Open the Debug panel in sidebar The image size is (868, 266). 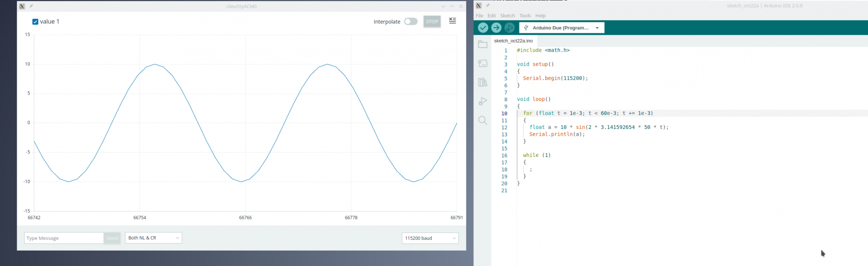[x=483, y=101]
